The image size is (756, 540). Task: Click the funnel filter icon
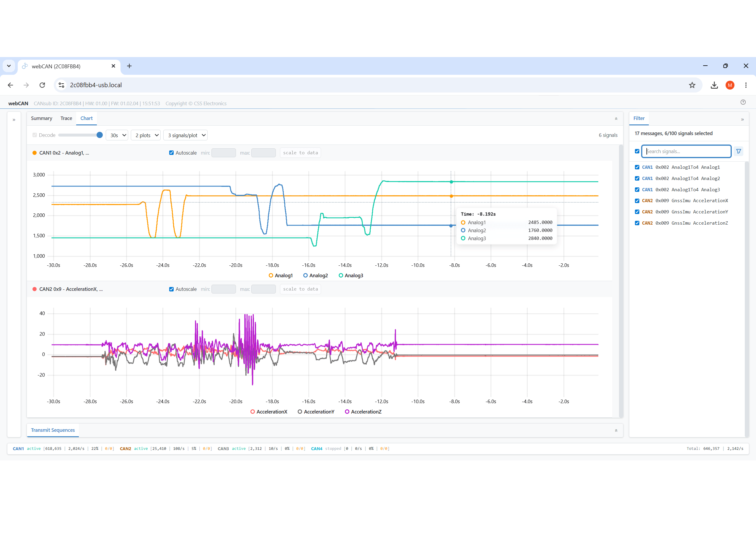click(x=738, y=151)
